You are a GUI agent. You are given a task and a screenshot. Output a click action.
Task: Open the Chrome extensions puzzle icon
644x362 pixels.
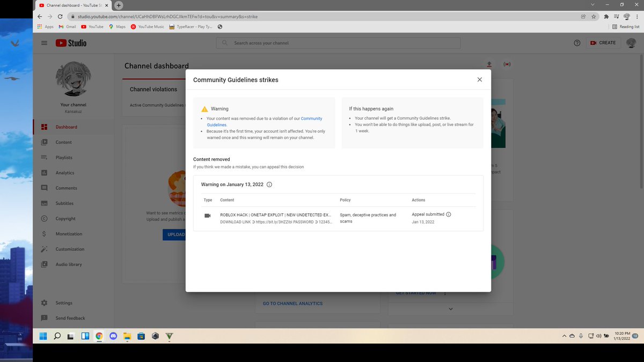tap(606, 17)
